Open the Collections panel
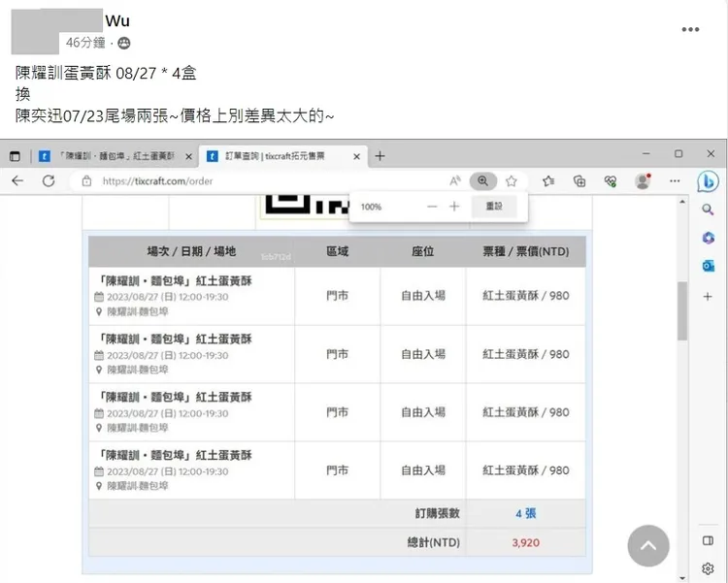The image size is (728, 583). (579, 181)
